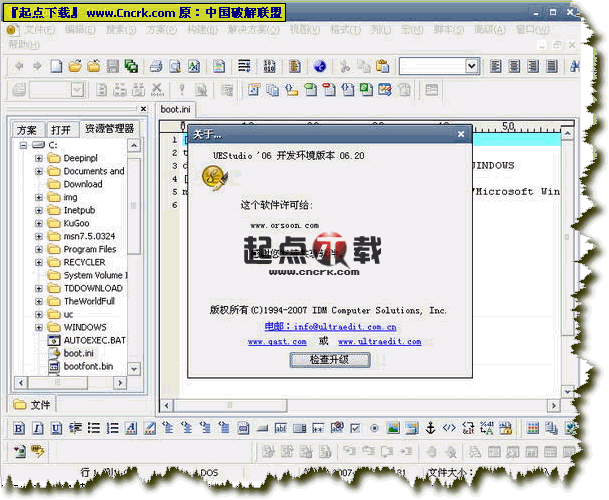Viewport: 609px width, 500px height.
Task: Click the Justify alignment icon
Action: pyautogui.click(x=552, y=66)
